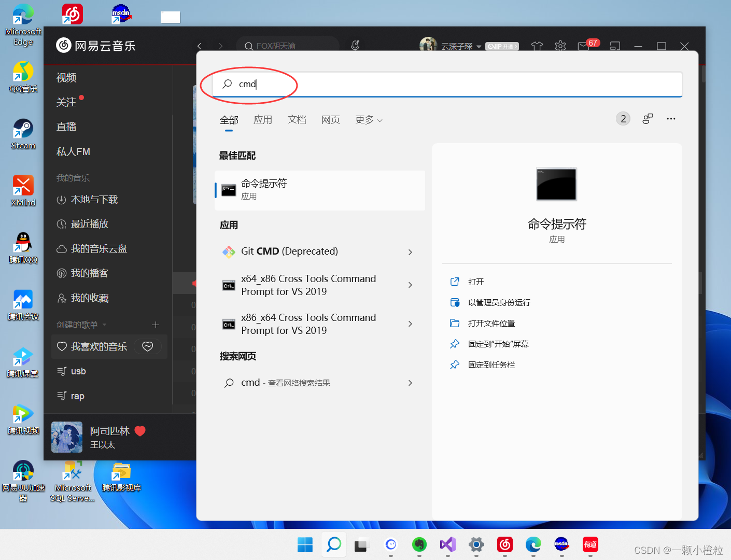731x560 pixels.
Task: Open the skin (shirt) icon in NetEase Music
Action: click(x=537, y=46)
